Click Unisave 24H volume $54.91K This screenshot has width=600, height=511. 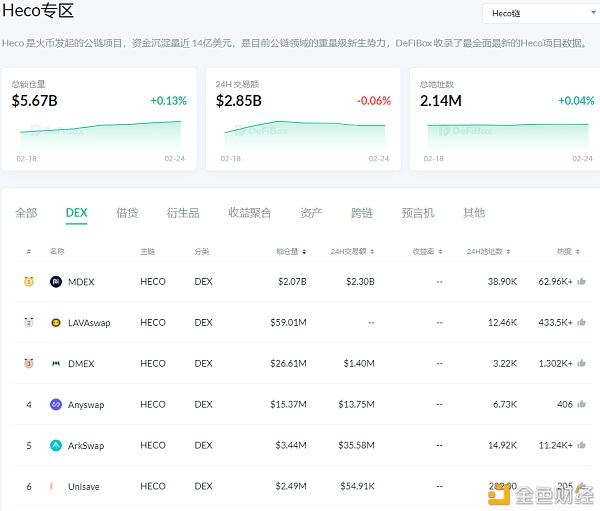[x=358, y=487]
